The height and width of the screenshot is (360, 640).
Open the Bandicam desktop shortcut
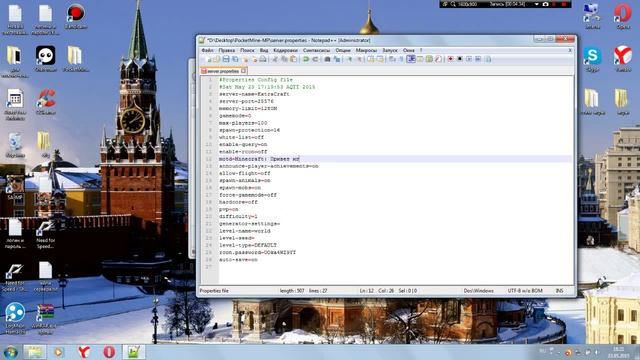pos(76,17)
